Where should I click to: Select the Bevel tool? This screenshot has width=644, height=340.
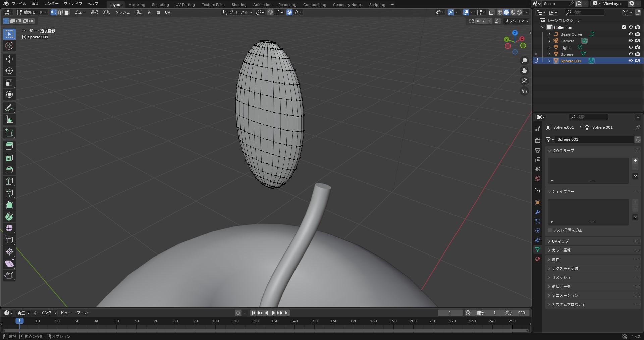[9, 170]
